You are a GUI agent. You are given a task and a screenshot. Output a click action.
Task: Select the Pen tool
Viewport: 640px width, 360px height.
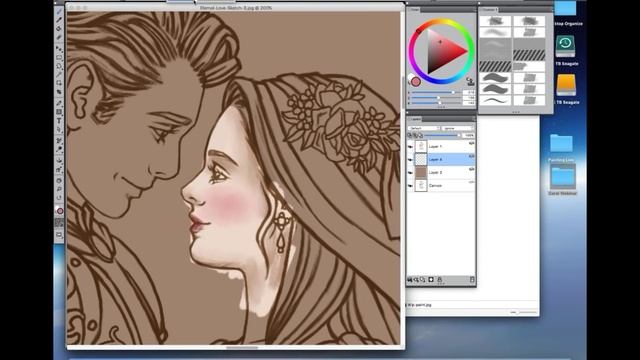pos(59,103)
